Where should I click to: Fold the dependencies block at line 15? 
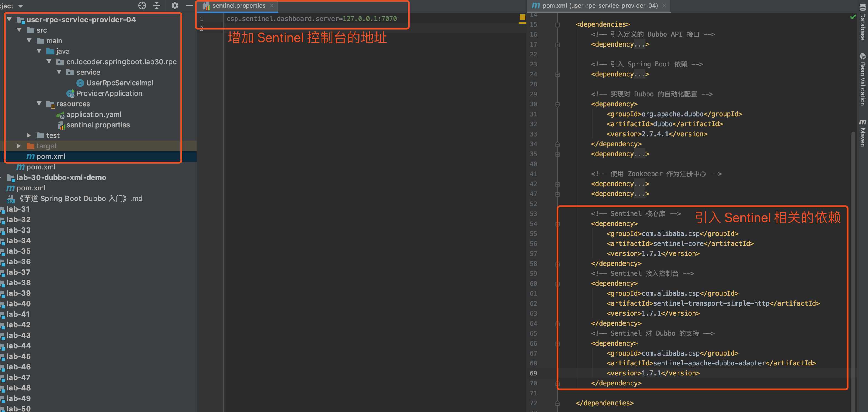(557, 25)
